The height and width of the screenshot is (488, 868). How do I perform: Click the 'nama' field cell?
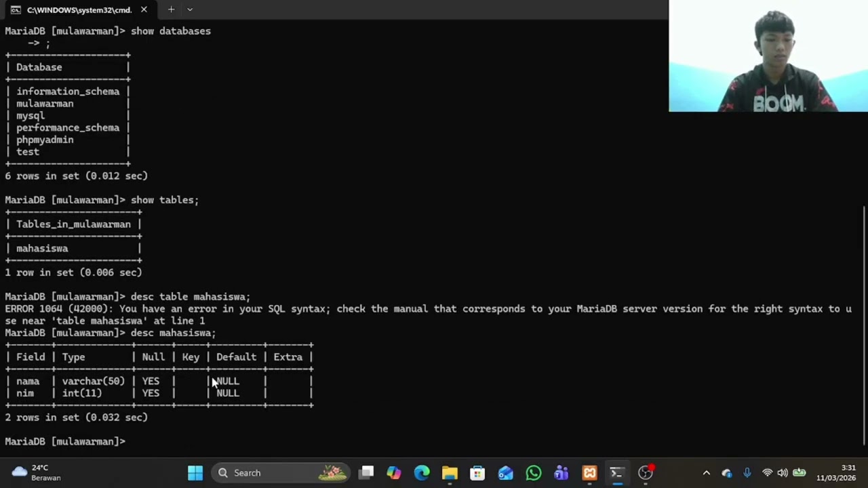coord(28,382)
